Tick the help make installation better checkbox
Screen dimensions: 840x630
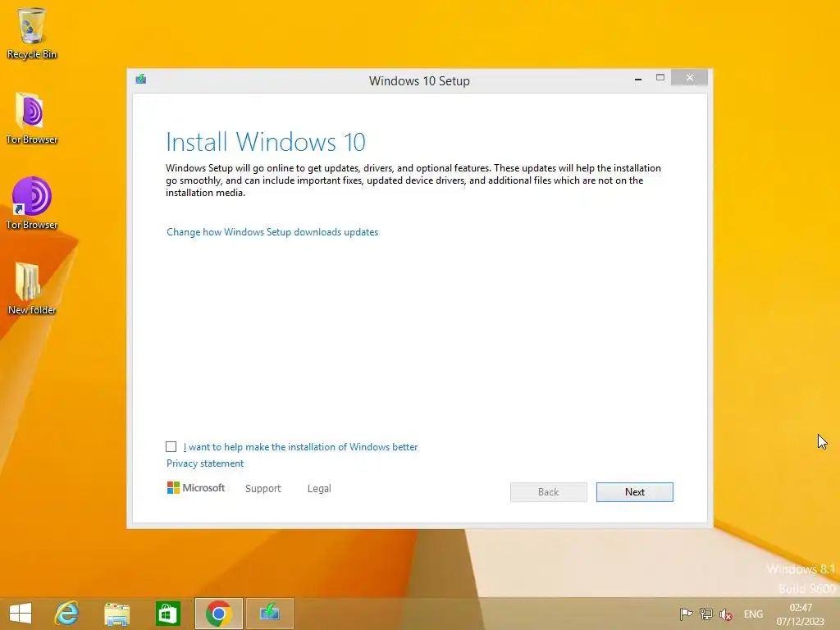tap(171, 447)
